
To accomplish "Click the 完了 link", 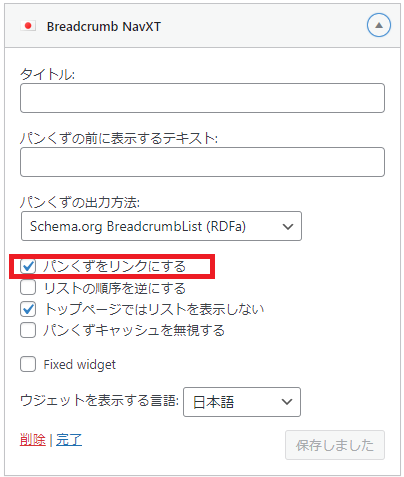I will point(69,440).
